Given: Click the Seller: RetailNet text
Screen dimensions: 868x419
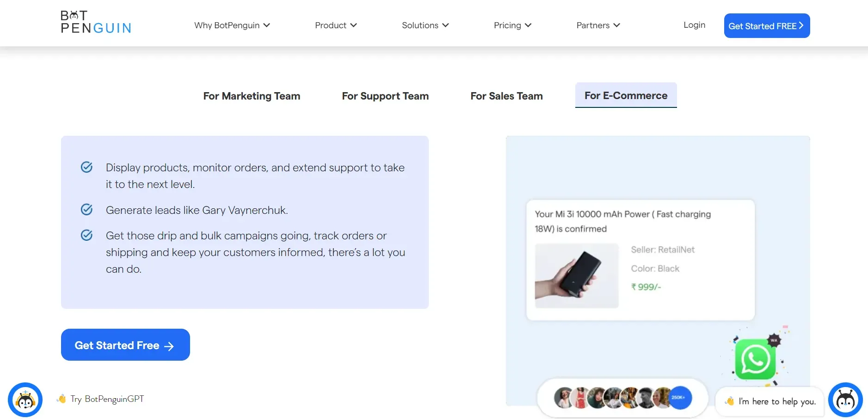Looking at the screenshot, I should pyautogui.click(x=663, y=250).
